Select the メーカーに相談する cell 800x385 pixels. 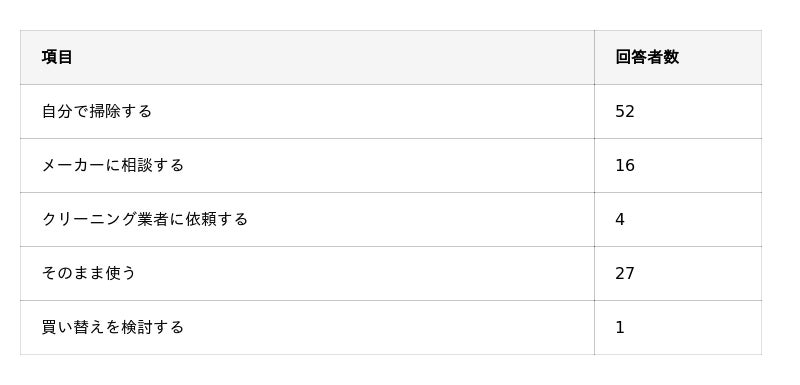tap(307, 166)
